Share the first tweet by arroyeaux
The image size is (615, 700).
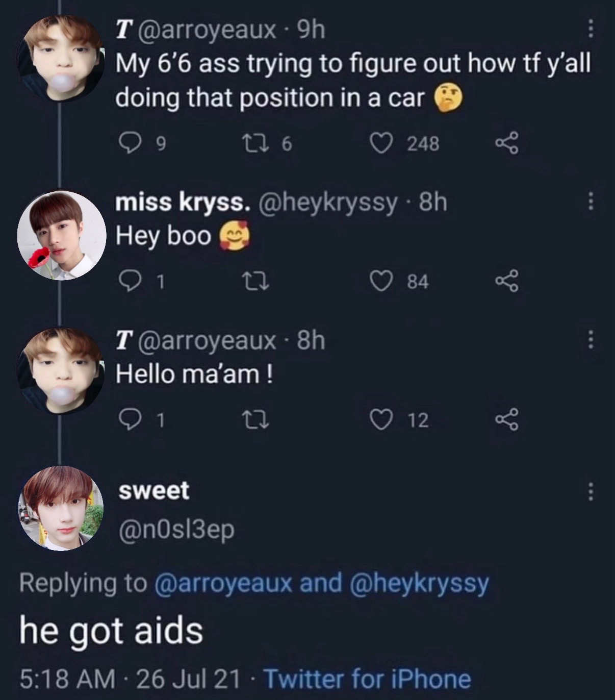point(506,143)
